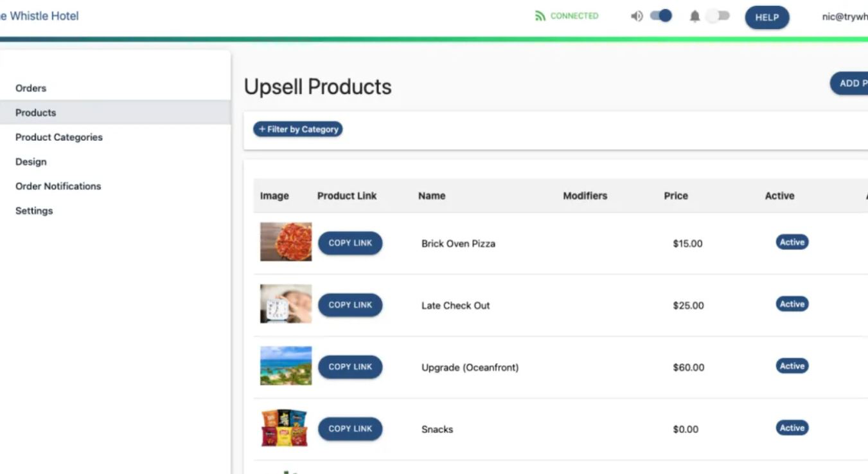Expand the Filter by Category selector
Screen dimensions: 868x474
coord(298,129)
